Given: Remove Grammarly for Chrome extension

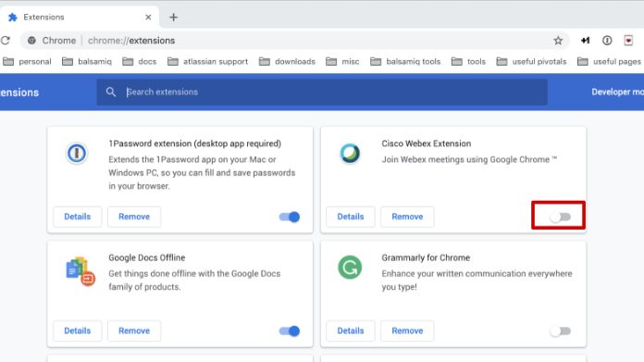Looking at the screenshot, I should pos(407,331).
